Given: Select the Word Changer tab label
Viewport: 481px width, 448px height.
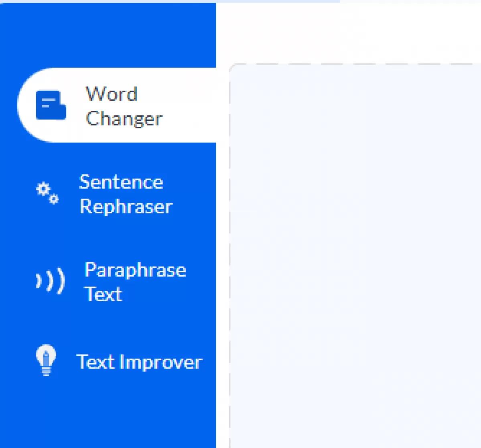Looking at the screenshot, I should click(x=124, y=106).
